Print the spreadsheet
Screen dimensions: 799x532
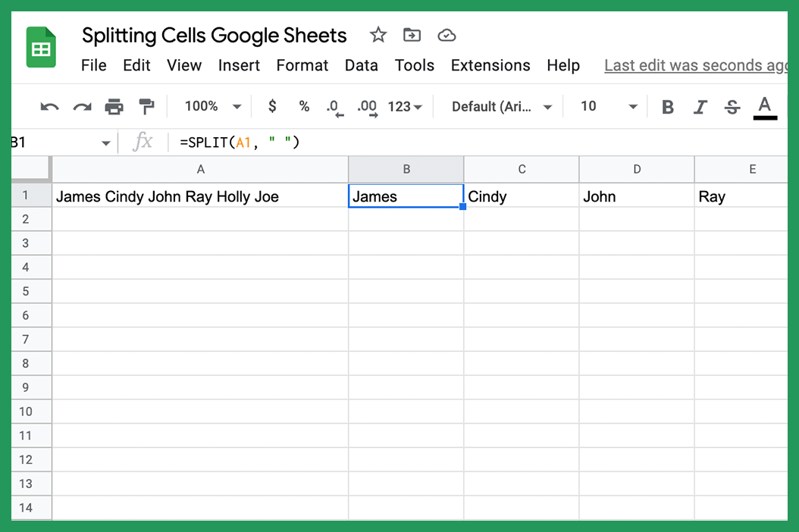(114, 107)
